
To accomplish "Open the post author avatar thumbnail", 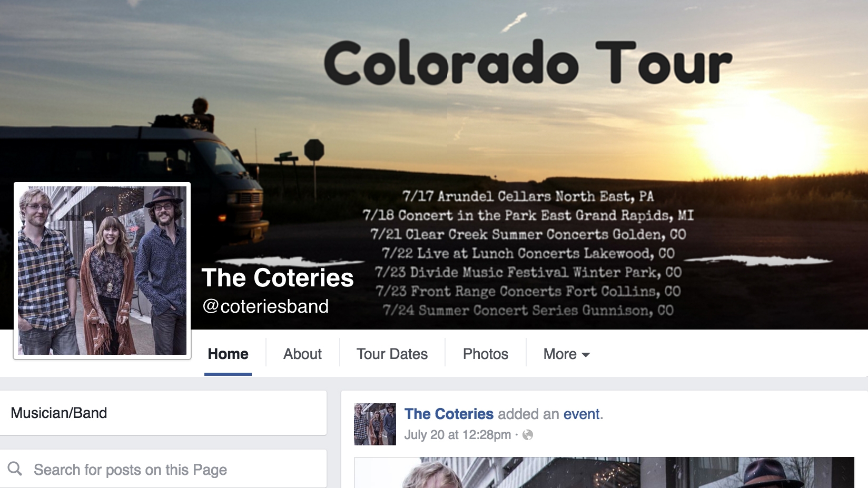I will click(x=375, y=424).
